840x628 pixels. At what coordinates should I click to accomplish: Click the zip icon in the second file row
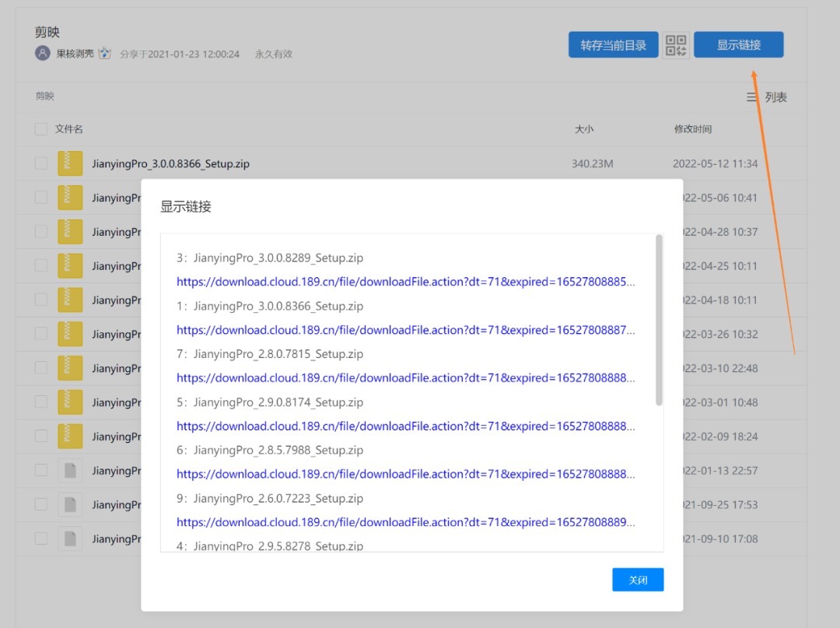[x=70, y=198]
